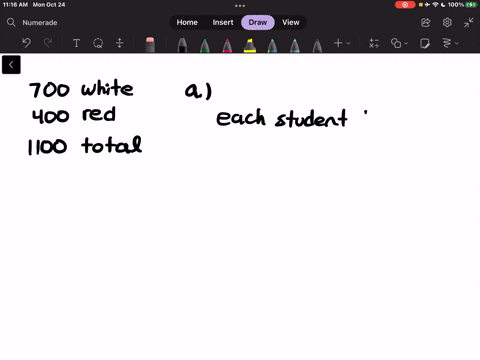
Task: Select the green pen
Action: coord(205,45)
